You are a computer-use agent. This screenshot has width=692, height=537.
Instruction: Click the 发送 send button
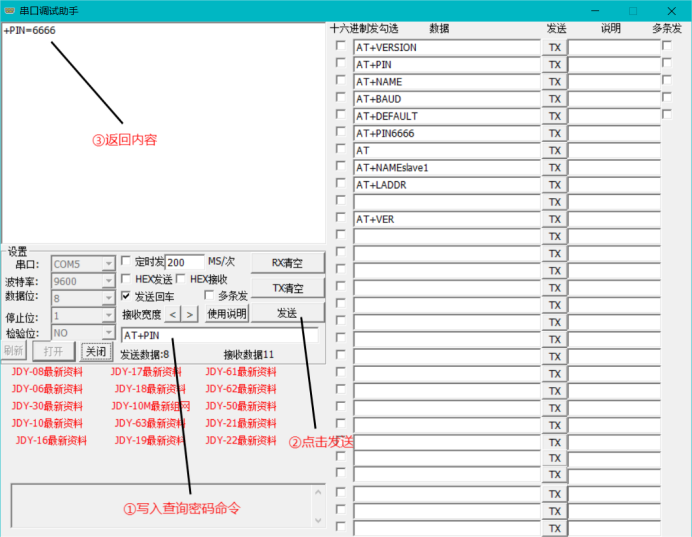[x=287, y=313]
